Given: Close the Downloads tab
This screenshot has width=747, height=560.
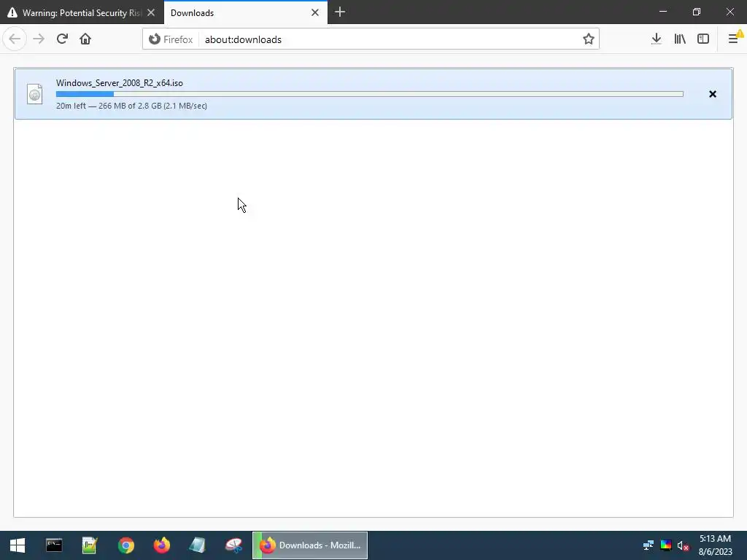Looking at the screenshot, I should 315,13.
